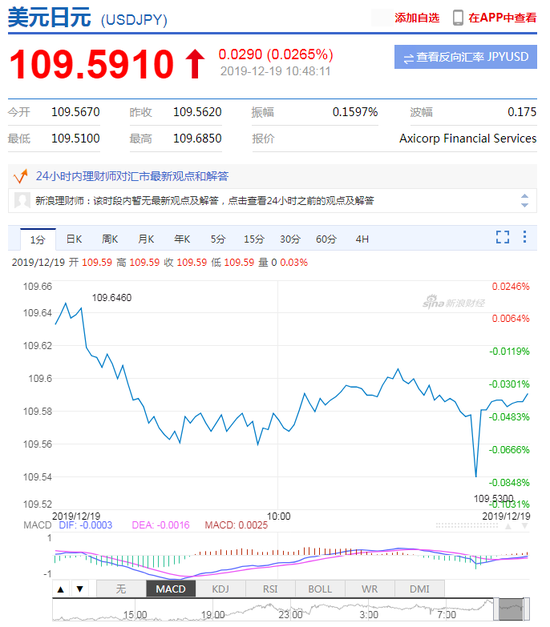Switch to the 15分 chart tab
Screen dimensions: 550x627
coord(254,239)
